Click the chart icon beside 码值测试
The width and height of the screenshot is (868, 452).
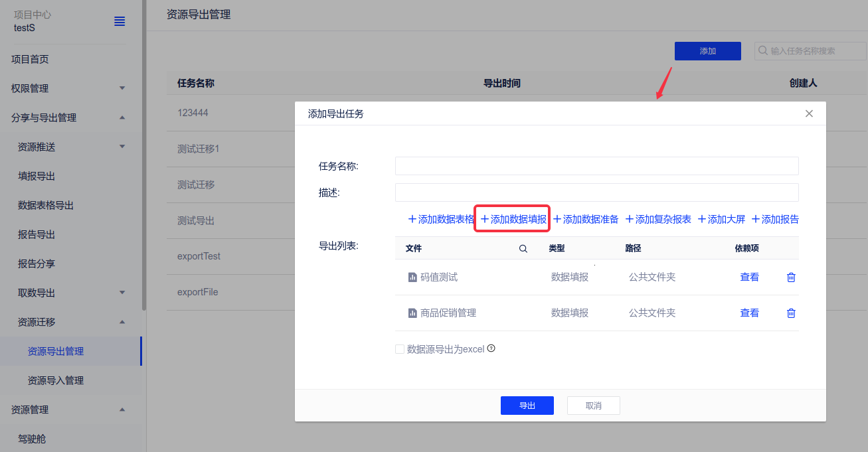[412, 277]
